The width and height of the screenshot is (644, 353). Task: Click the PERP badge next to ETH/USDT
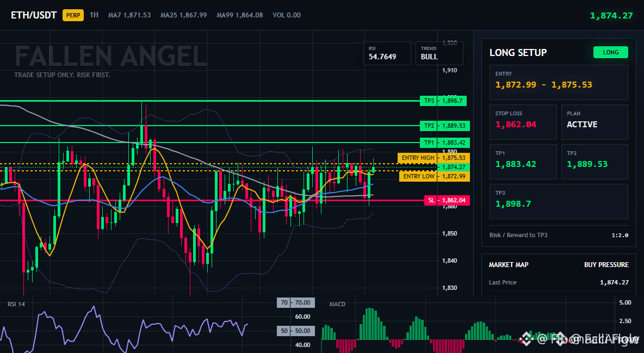(73, 15)
